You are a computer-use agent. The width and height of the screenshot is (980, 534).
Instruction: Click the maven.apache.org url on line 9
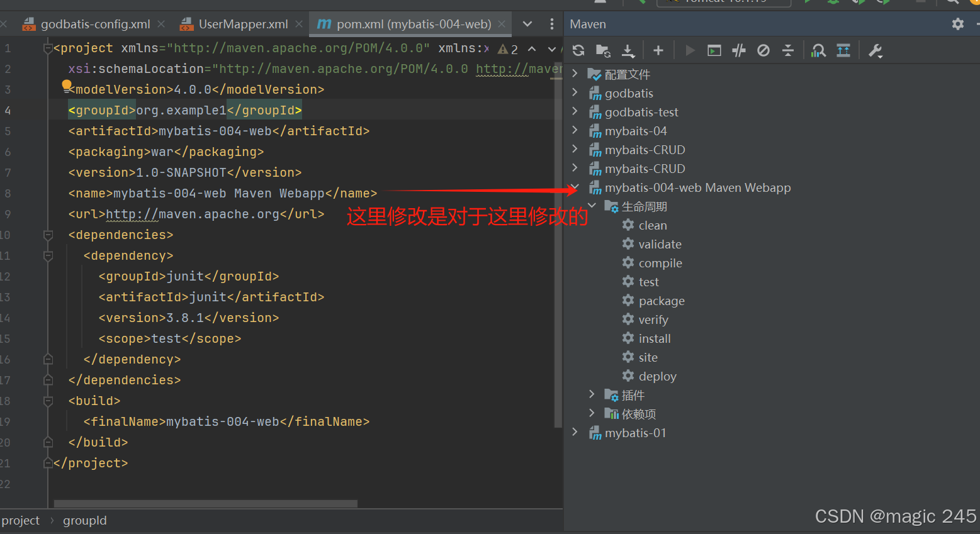click(193, 214)
